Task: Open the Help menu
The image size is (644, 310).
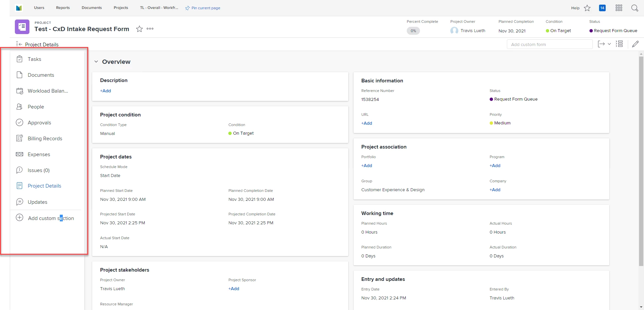Action: pyautogui.click(x=575, y=8)
